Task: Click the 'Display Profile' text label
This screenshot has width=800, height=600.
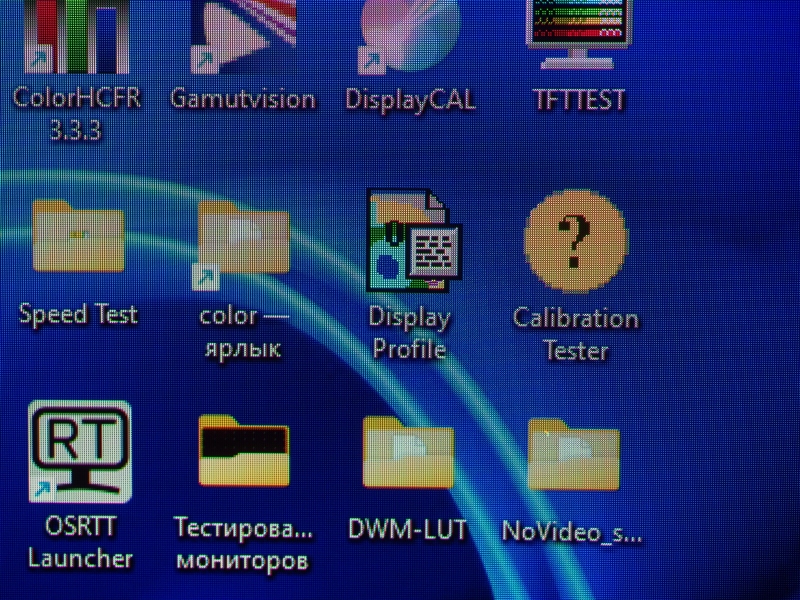Action: tap(409, 333)
